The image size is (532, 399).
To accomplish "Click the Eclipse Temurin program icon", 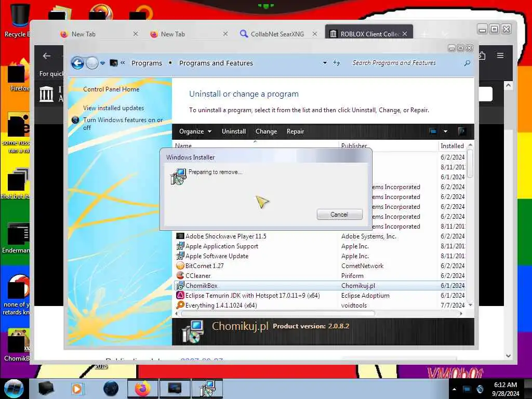I will 180,295.
